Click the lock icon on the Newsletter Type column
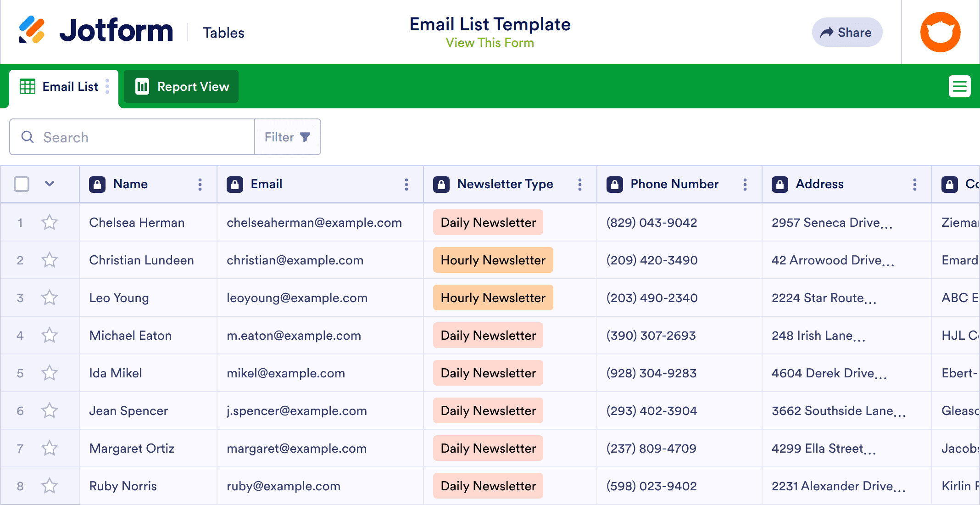 [441, 184]
